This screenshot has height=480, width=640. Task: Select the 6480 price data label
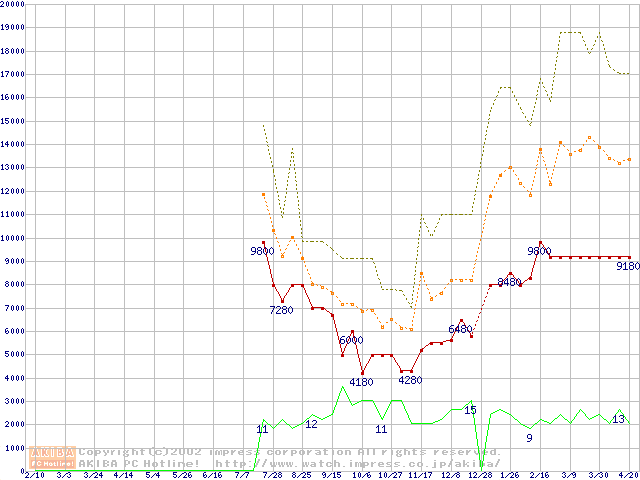pos(460,329)
